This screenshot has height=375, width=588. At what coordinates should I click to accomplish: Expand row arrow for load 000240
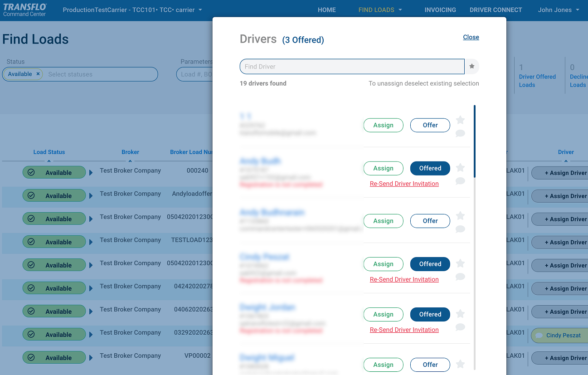pyautogui.click(x=91, y=173)
